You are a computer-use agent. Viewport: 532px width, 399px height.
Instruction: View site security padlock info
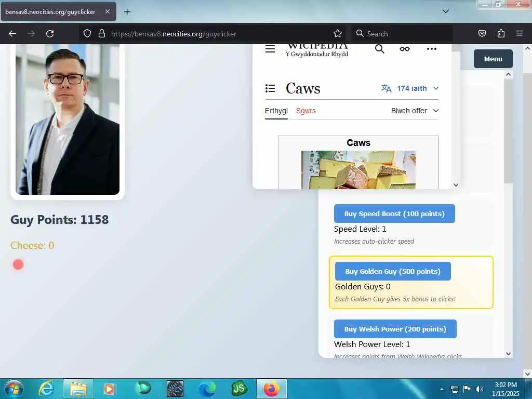(x=101, y=34)
